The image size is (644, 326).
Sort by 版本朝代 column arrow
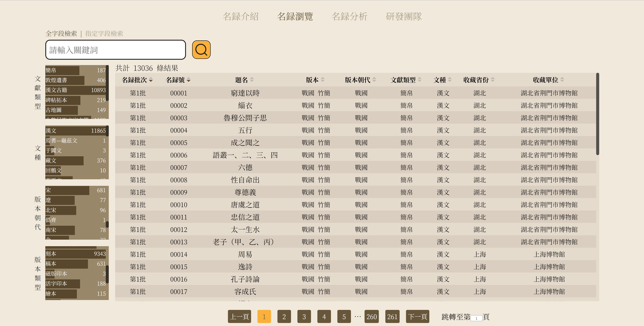pyautogui.click(x=374, y=80)
